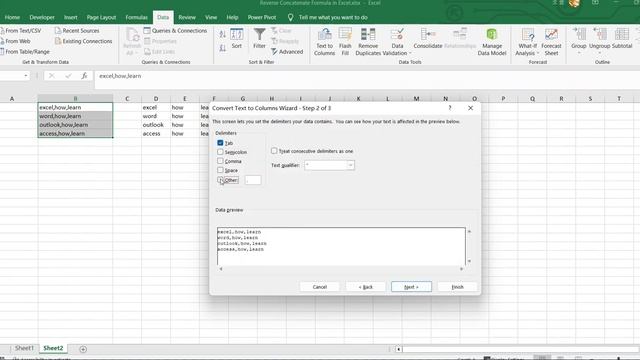Open the Developer ribbon tab
The image size is (640, 360).
point(42,18)
